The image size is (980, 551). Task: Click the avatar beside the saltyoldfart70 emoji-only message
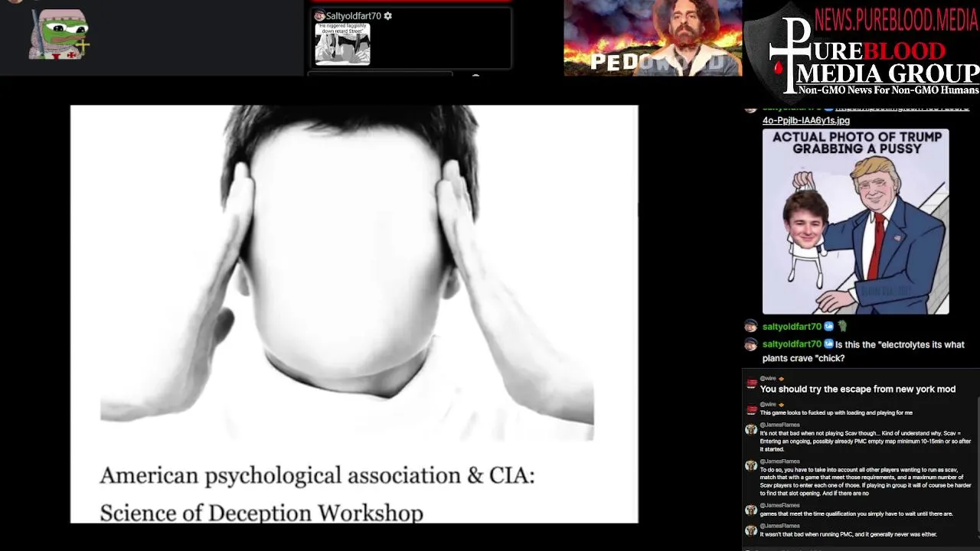click(x=750, y=327)
